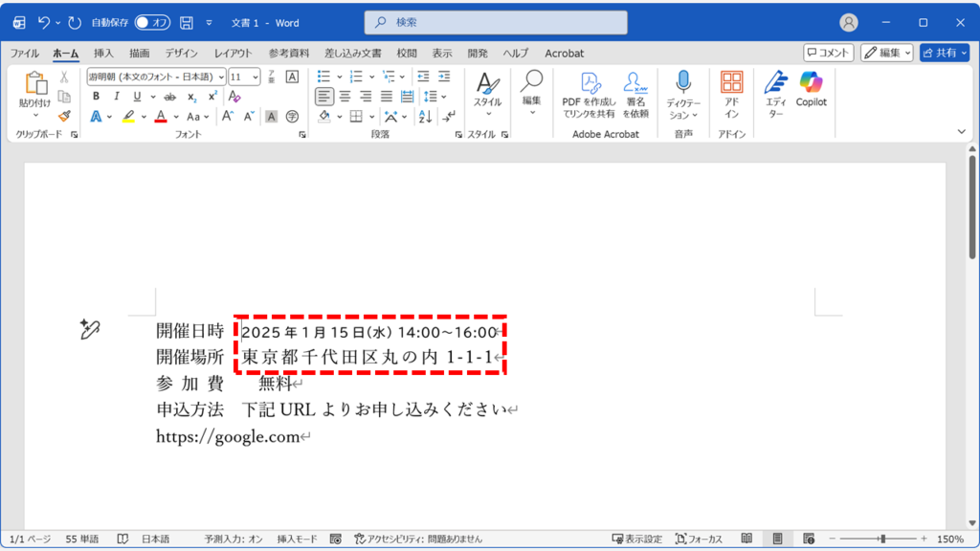
Task: Open the line spacing dropdown
Action: [434, 96]
